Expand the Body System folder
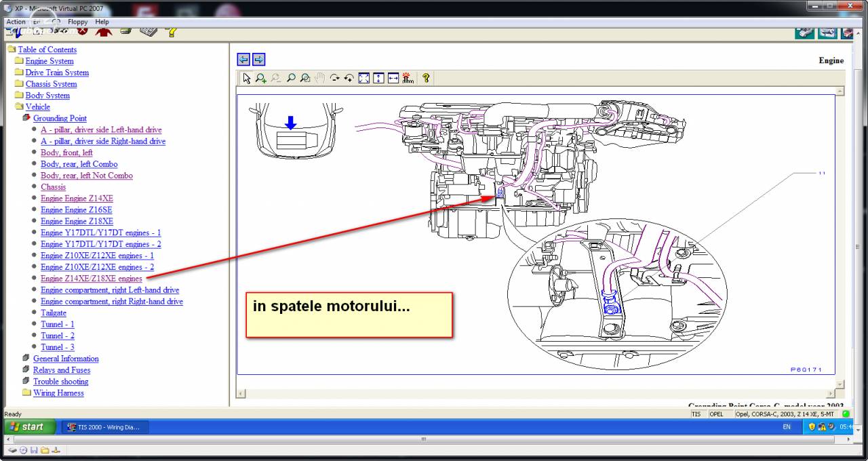The height and width of the screenshot is (461, 868). tap(47, 96)
